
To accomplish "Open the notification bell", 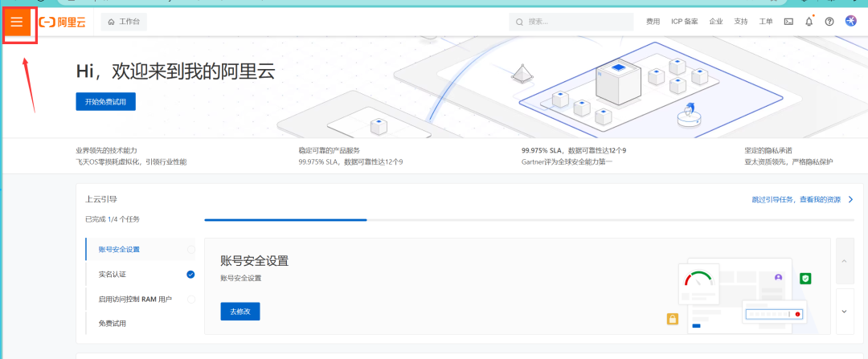I will (x=809, y=22).
